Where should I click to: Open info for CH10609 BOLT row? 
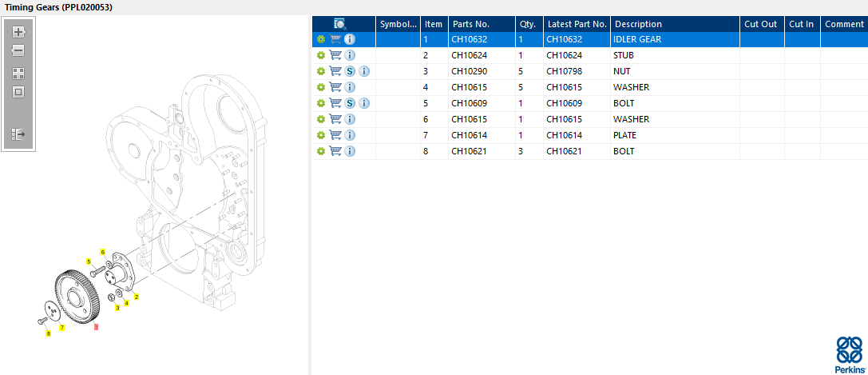363,103
